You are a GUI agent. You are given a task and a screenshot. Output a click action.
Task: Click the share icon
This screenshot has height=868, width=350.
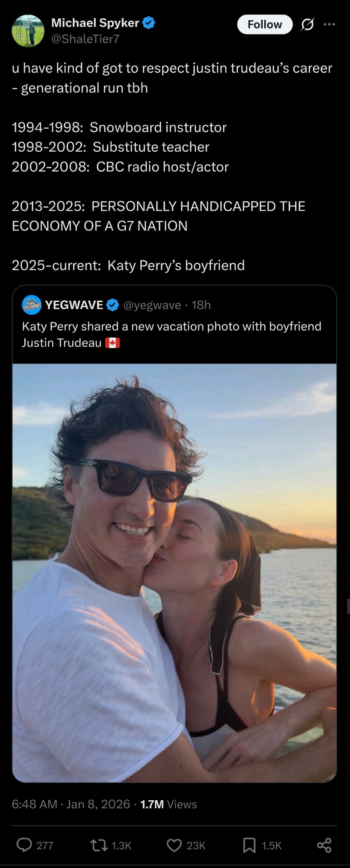click(x=324, y=845)
